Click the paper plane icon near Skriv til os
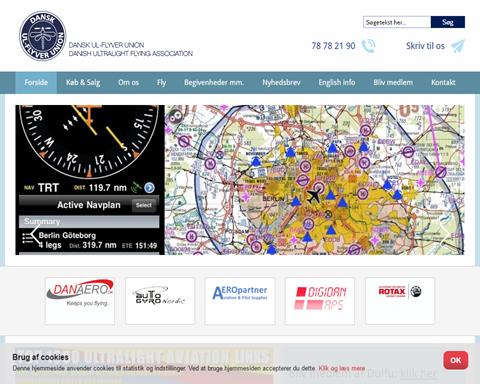 pyautogui.click(x=458, y=46)
